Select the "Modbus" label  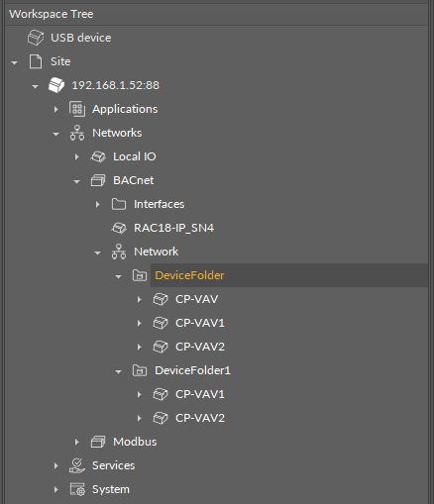click(x=135, y=442)
